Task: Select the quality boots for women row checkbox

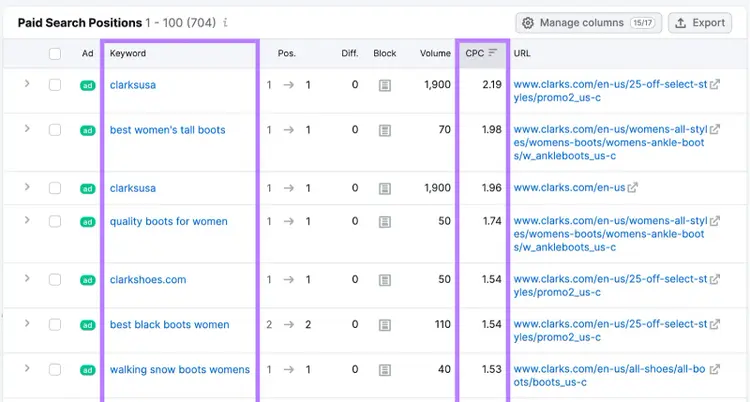Action: 55,221
